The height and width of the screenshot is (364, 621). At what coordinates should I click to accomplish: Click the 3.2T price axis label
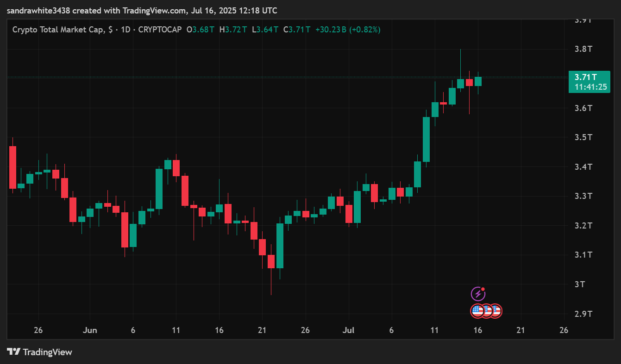click(583, 225)
